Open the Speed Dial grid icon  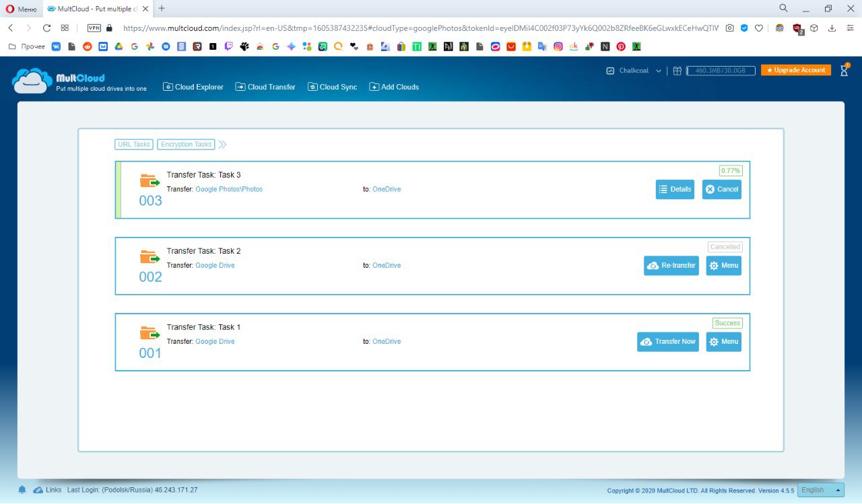[x=65, y=28]
